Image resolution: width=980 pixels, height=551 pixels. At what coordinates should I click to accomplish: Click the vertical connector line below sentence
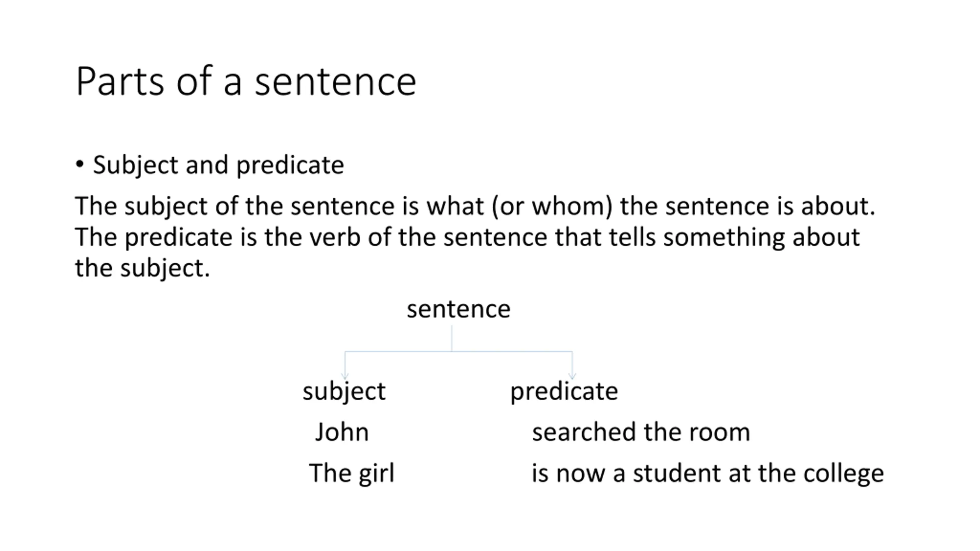click(452, 338)
